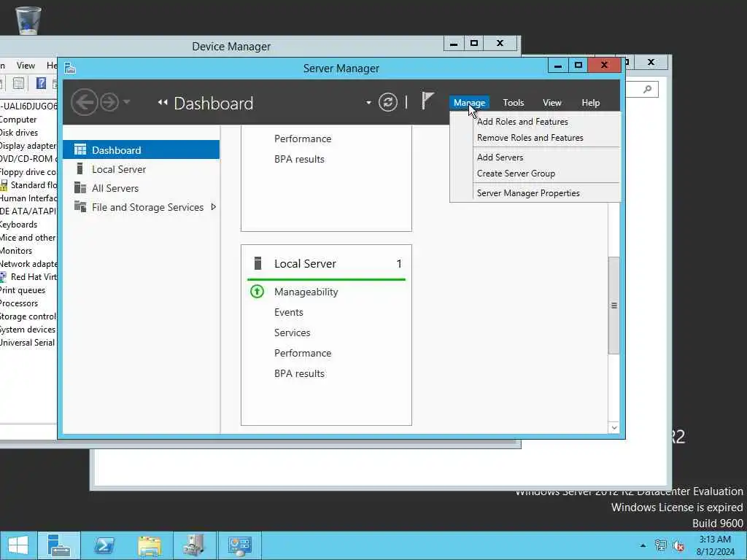The image size is (747, 560).
Task: Click the search magnifier in background window
Action: [x=647, y=90]
